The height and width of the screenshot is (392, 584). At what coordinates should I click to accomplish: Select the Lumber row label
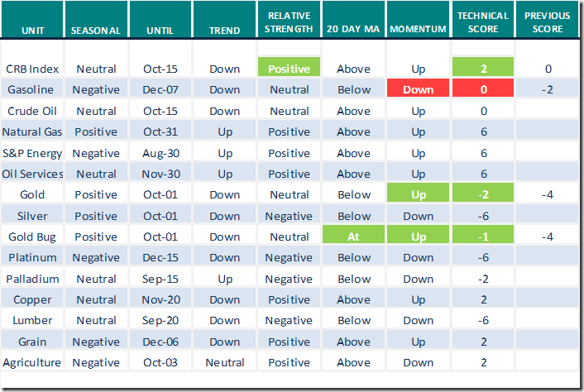31,320
